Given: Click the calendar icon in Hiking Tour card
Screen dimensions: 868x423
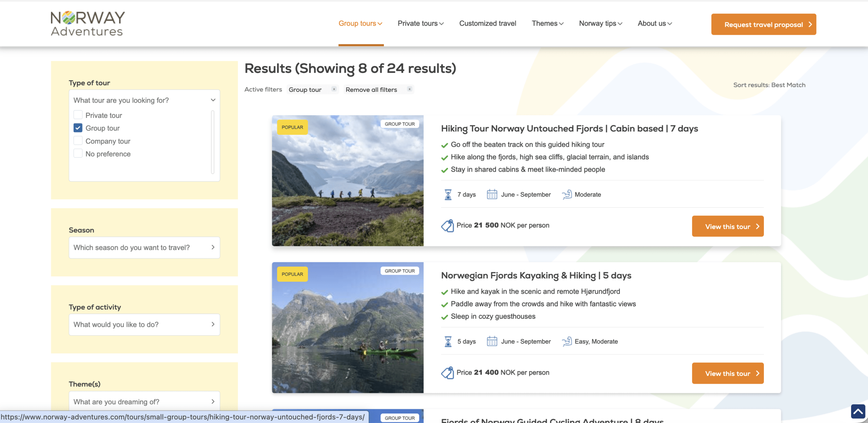Looking at the screenshot, I should point(492,194).
